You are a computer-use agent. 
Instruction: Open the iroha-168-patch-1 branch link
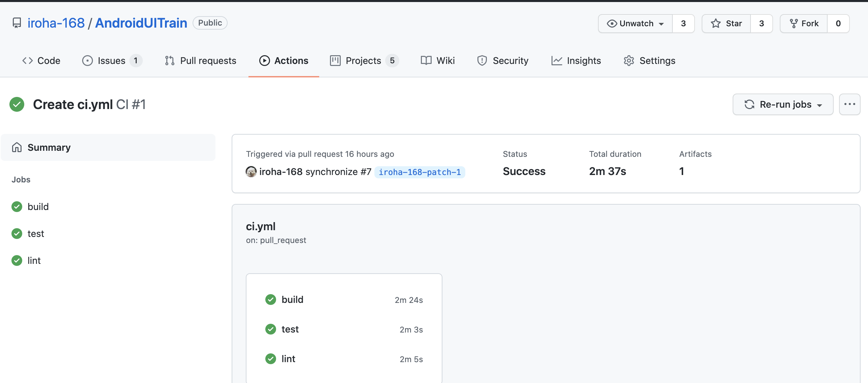[x=420, y=172]
